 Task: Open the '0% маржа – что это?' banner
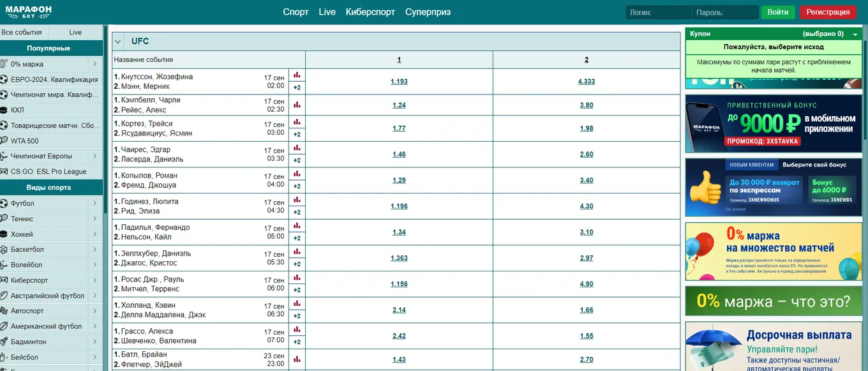click(773, 301)
